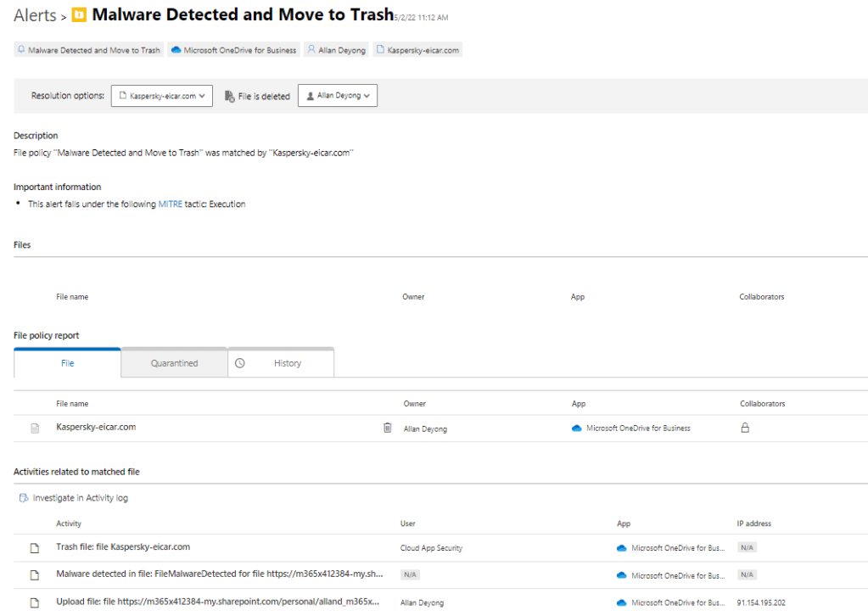
Task: Click the document icon for Trash file activity
Action: point(35,548)
